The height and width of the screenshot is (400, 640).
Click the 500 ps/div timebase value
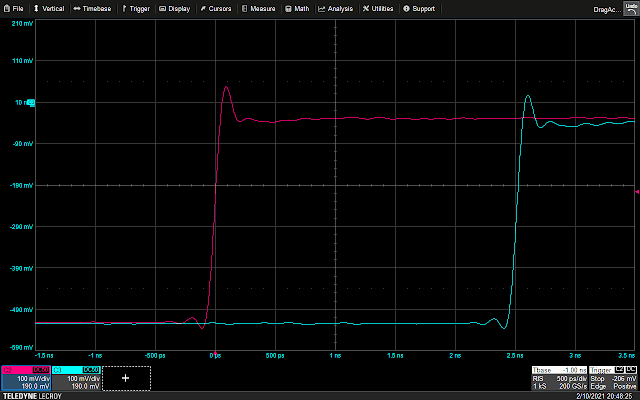click(571, 379)
